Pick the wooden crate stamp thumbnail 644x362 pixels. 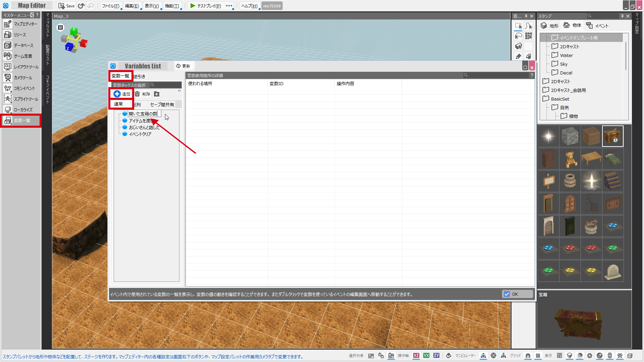point(591,136)
